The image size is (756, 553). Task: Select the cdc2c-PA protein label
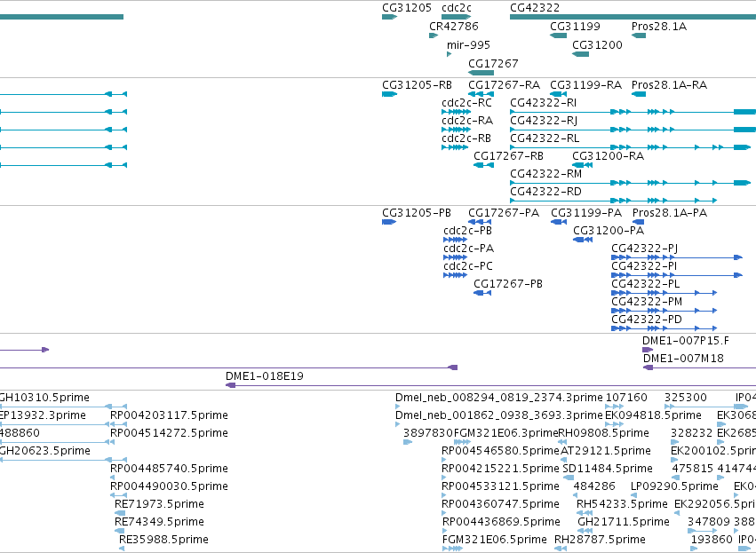point(469,249)
